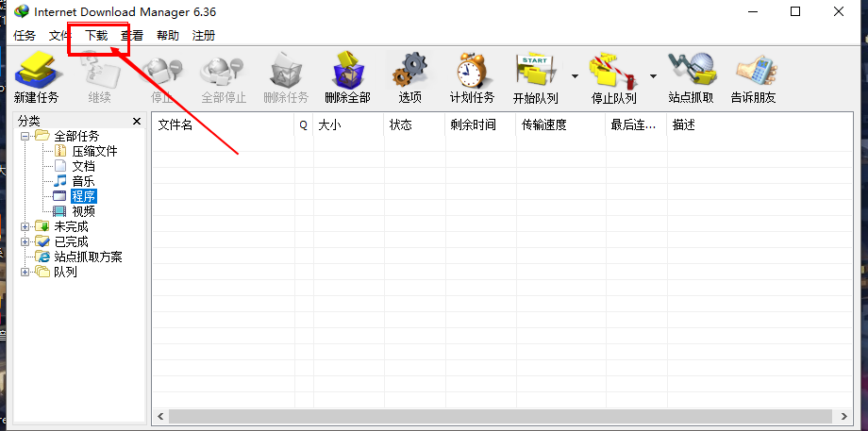The height and width of the screenshot is (431, 868).
Task: Select 已完成 folder in tree
Action: (x=71, y=241)
